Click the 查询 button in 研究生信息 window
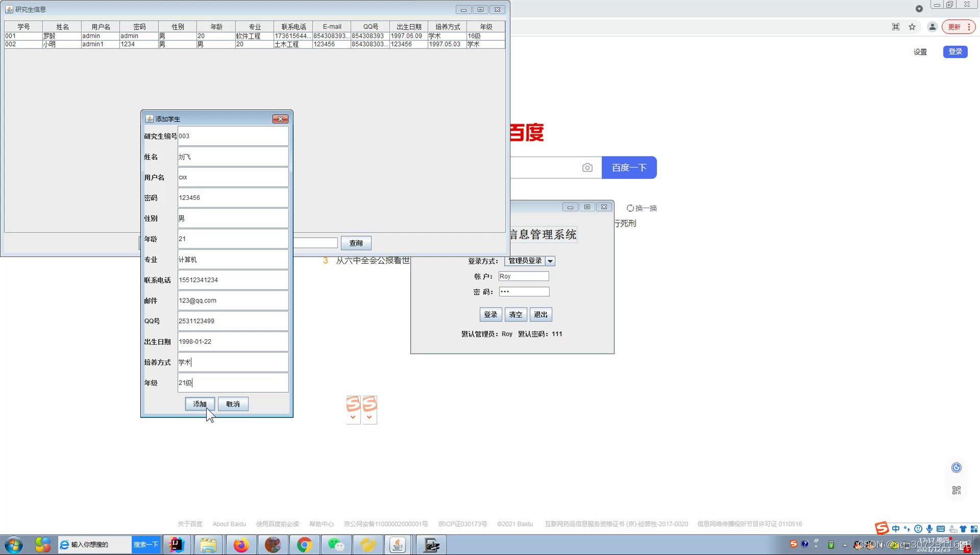 pos(356,243)
